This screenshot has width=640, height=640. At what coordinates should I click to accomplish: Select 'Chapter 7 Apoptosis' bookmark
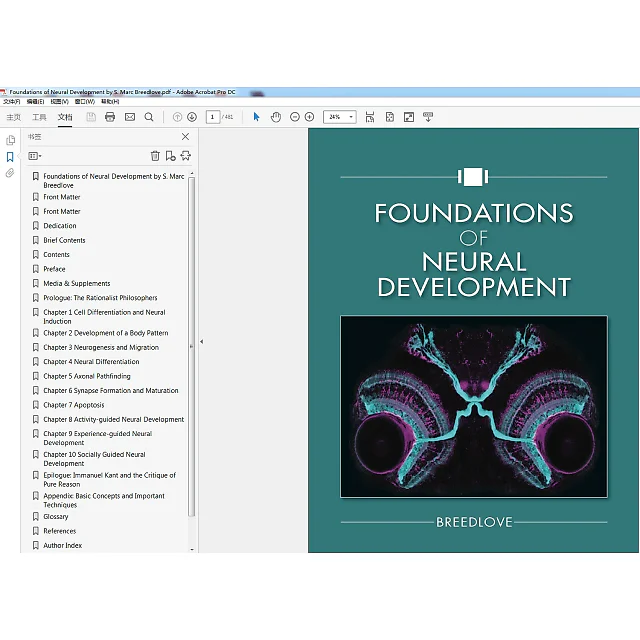pyautogui.click(x=73, y=405)
